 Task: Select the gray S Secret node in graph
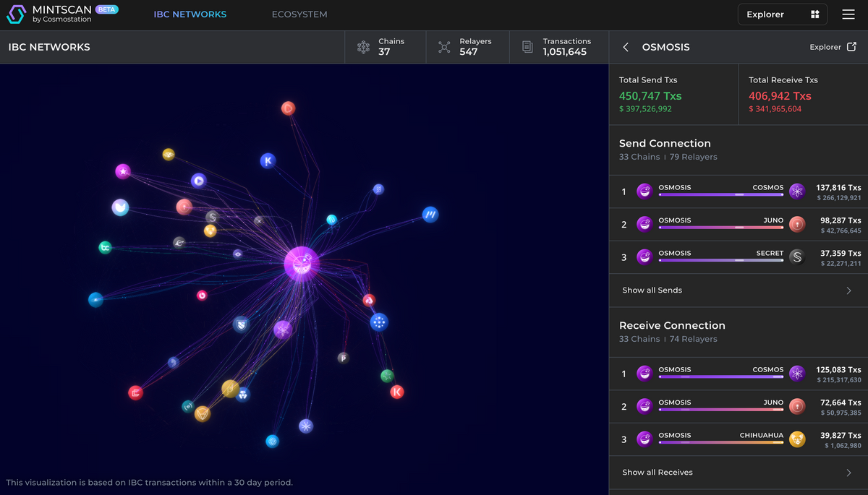(x=212, y=217)
